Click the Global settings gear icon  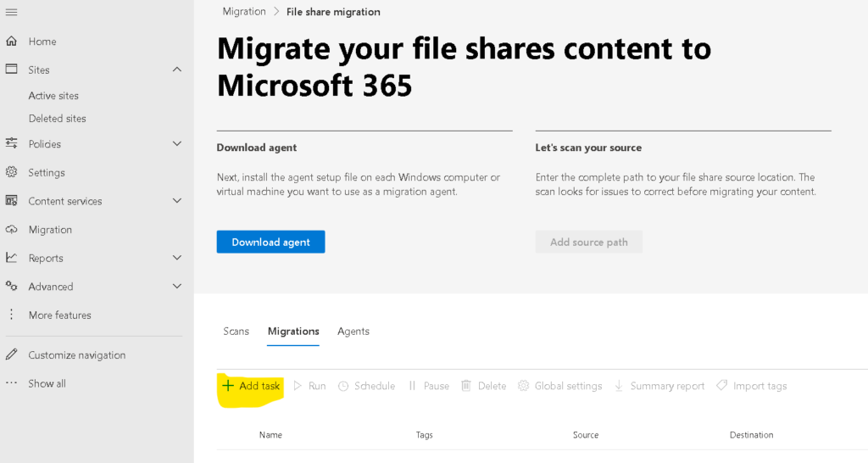[x=523, y=386]
